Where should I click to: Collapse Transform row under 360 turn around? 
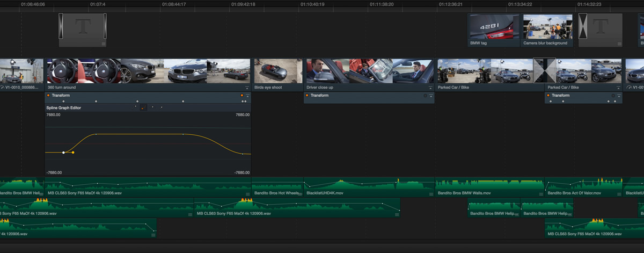pyautogui.click(x=247, y=96)
